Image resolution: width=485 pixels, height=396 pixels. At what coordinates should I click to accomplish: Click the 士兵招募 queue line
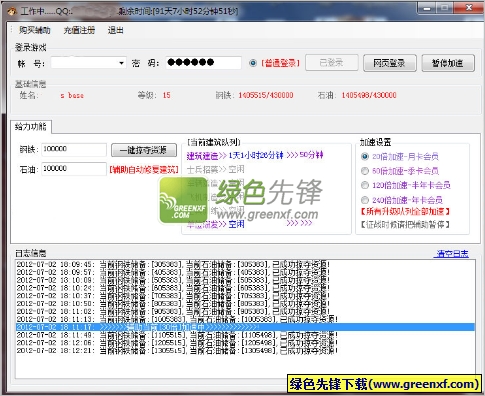coord(215,170)
